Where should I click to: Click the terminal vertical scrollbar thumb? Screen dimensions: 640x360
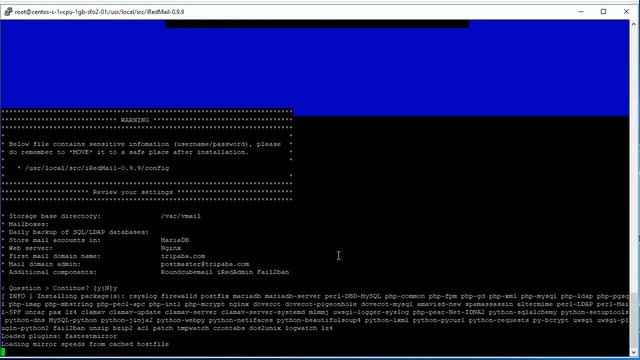633,319
